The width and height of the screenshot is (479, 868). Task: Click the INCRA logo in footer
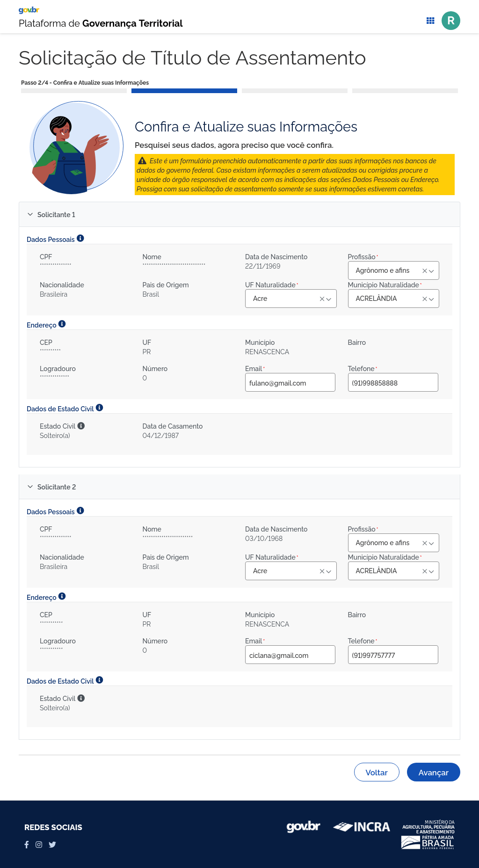tap(362, 827)
